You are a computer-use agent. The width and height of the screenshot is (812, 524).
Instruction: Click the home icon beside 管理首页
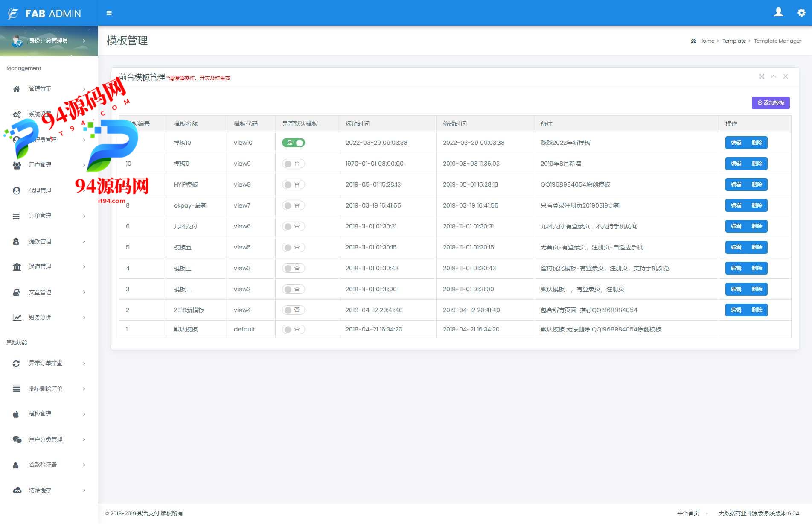[16, 89]
